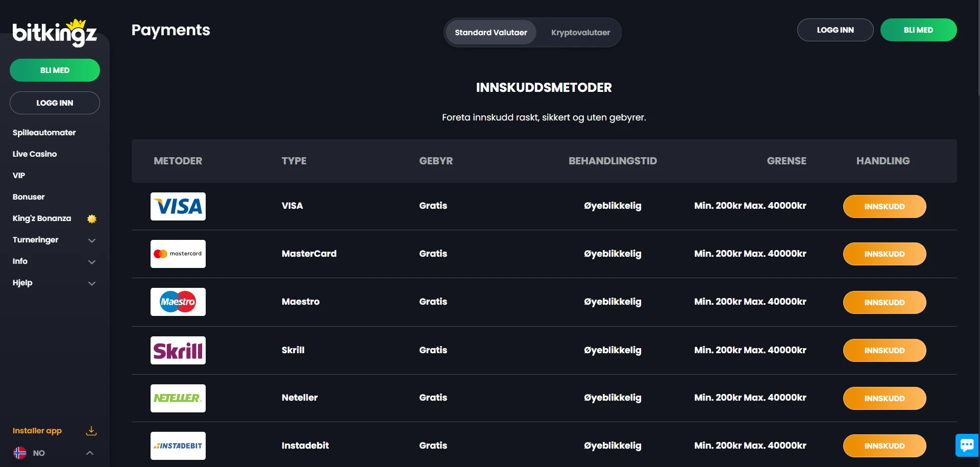Click INNSKUDD for Skrill
980x467 pixels.
click(x=885, y=350)
